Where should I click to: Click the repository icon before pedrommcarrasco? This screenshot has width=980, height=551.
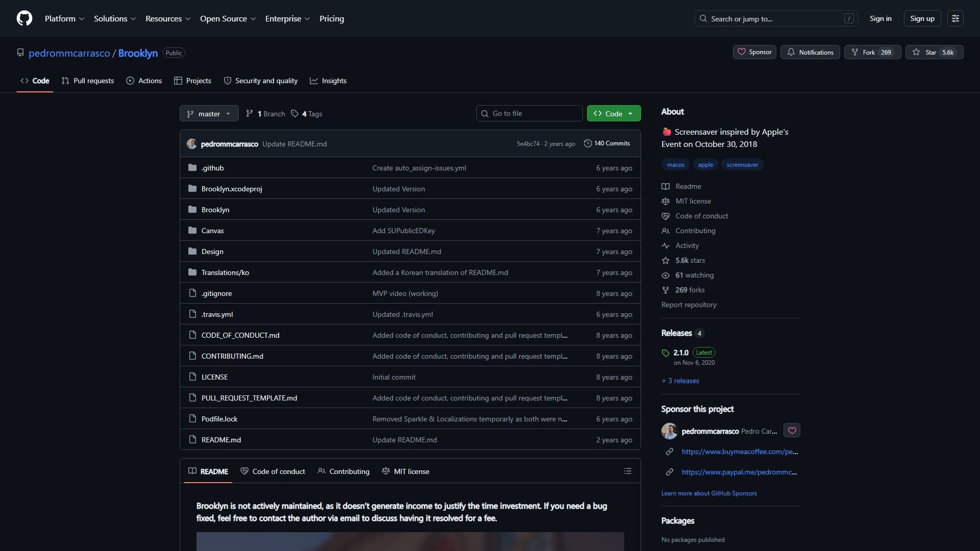click(20, 53)
